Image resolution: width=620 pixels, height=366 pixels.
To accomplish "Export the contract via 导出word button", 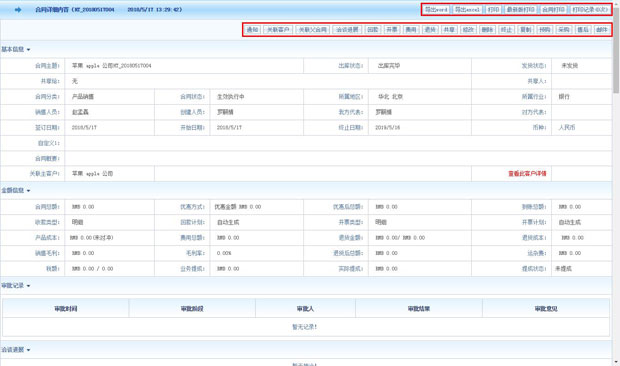I will click(436, 9).
